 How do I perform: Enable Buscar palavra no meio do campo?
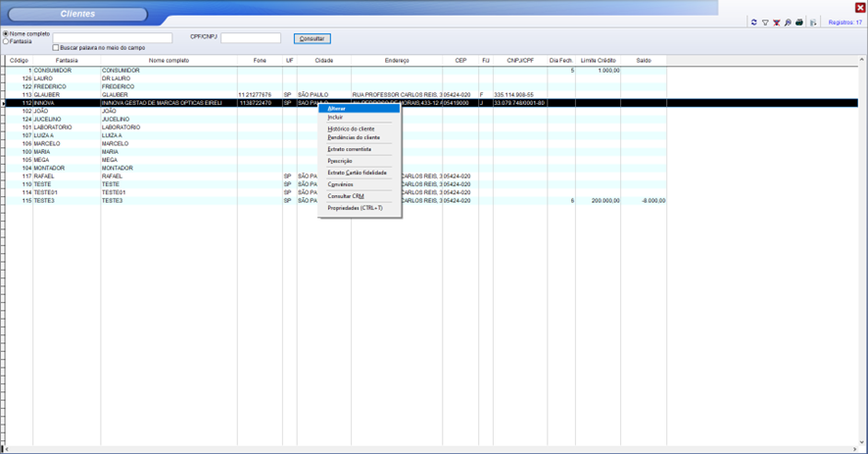pyautogui.click(x=56, y=48)
